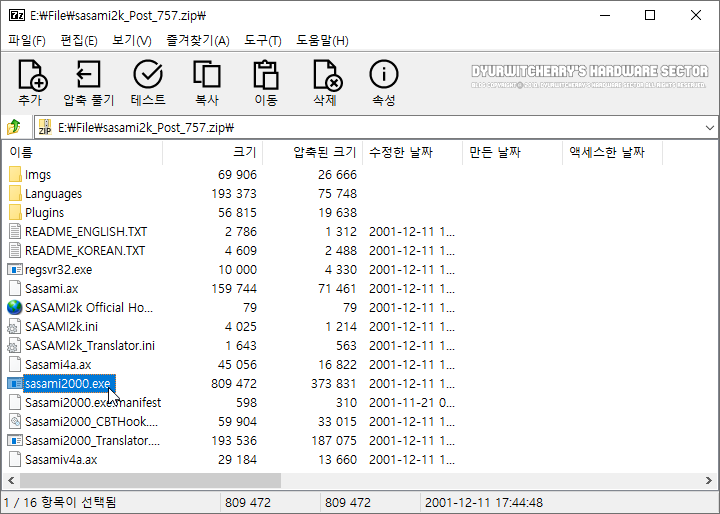The width and height of the screenshot is (720, 514).
Task: Click the horizontal scrollbar thumb
Action: (150, 480)
